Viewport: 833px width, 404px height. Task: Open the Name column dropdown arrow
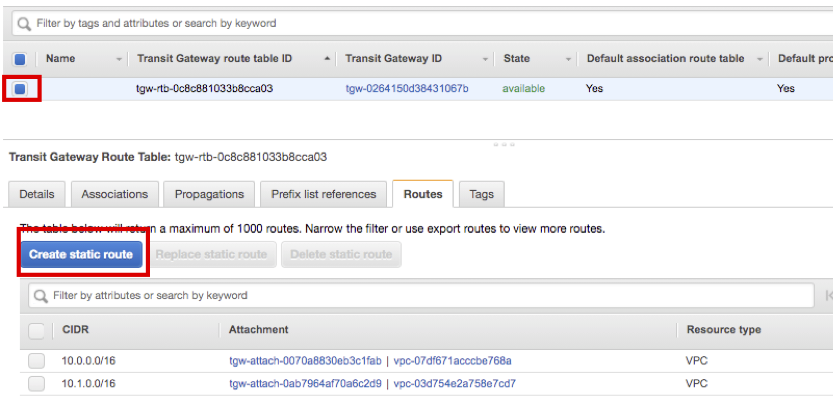click(x=119, y=59)
